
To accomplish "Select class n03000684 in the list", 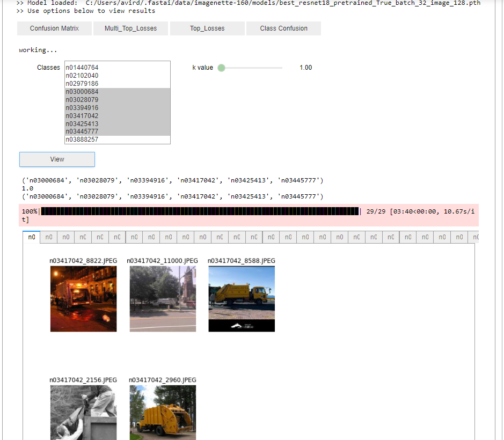I will pos(82,92).
